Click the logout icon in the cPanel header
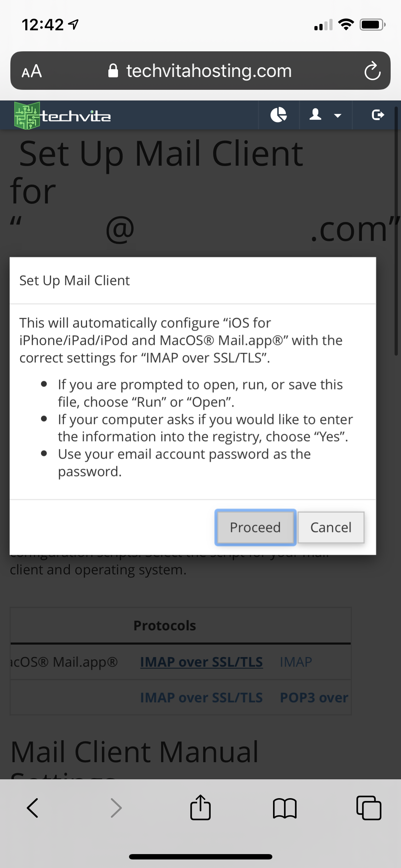This screenshot has height=868, width=401. (378, 115)
